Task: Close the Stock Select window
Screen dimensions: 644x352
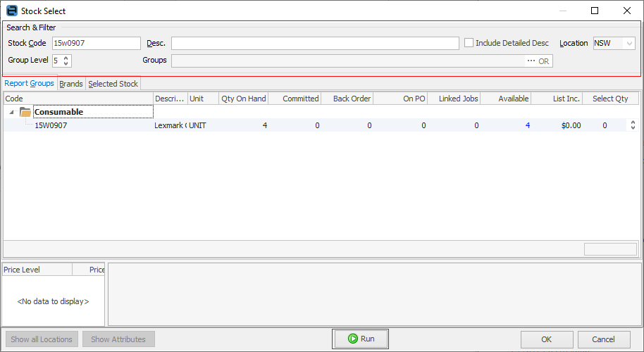Action: click(x=627, y=11)
